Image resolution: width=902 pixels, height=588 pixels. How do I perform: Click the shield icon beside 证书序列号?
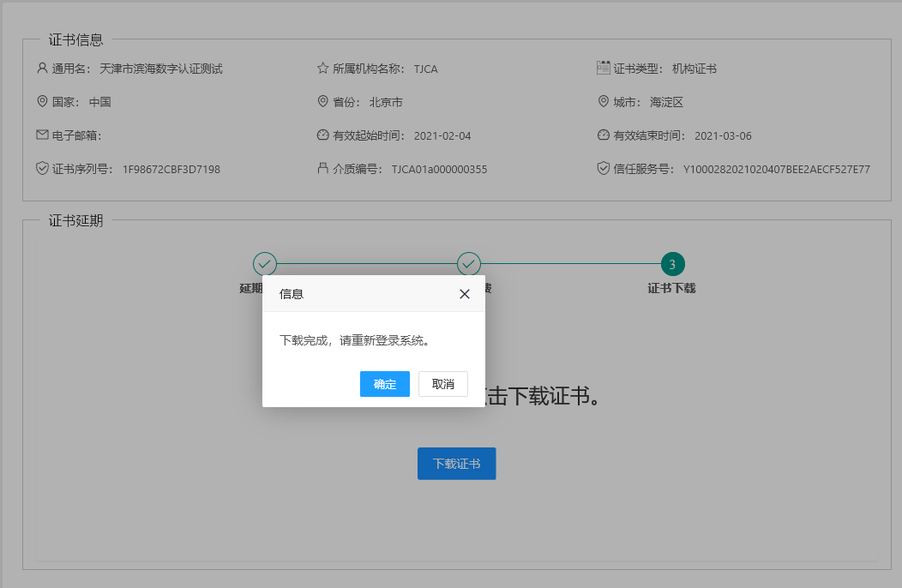click(x=42, y=168)
